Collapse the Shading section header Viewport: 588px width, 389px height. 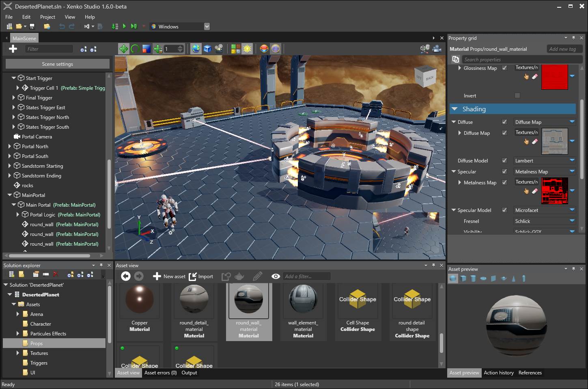(x=454, y=109)
